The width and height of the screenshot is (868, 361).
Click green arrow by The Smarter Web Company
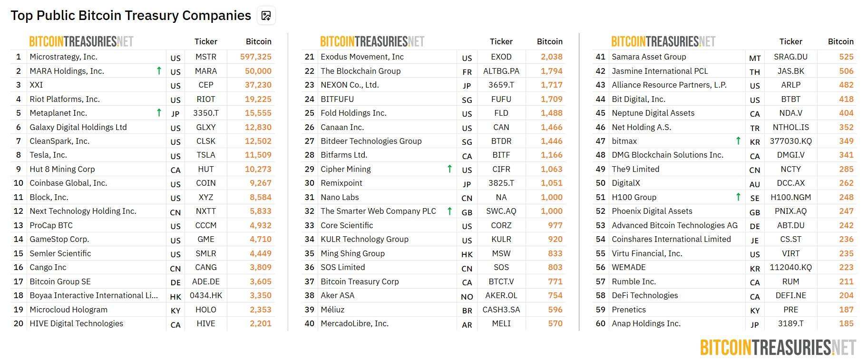pyautogui.click(x=449, y=211)
